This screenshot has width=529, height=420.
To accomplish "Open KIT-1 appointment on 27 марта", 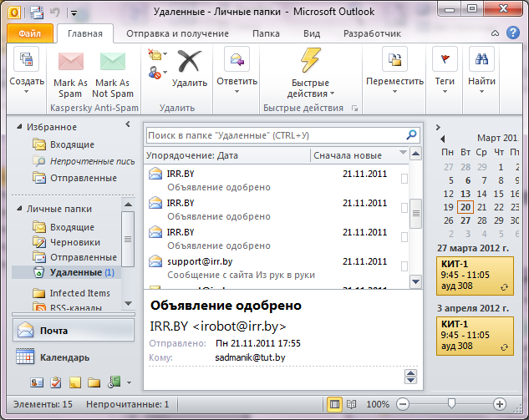I will tap(475, 276).
